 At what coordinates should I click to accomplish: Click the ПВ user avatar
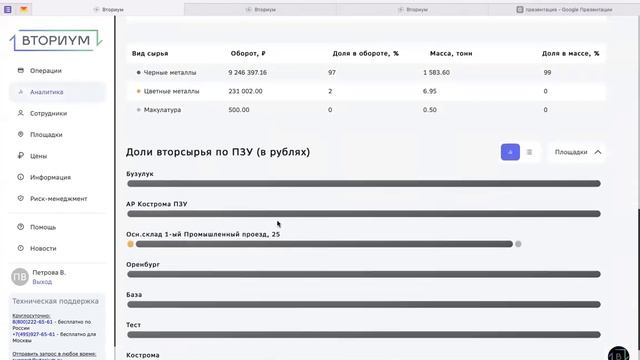tap(20, 277)
